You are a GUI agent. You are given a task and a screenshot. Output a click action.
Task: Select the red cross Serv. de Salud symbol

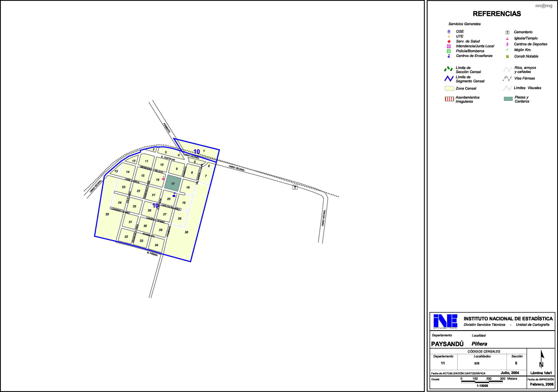point(449,41)
